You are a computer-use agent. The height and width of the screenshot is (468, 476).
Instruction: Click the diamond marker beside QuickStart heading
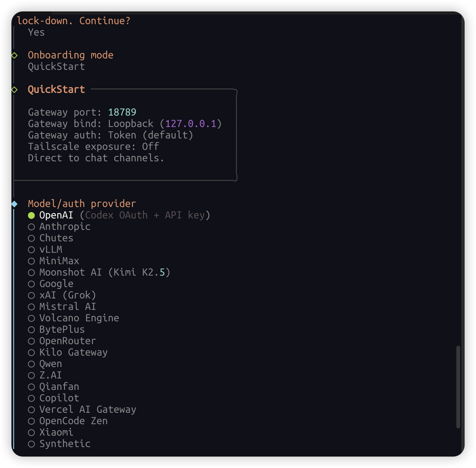(x=14, y=90)
